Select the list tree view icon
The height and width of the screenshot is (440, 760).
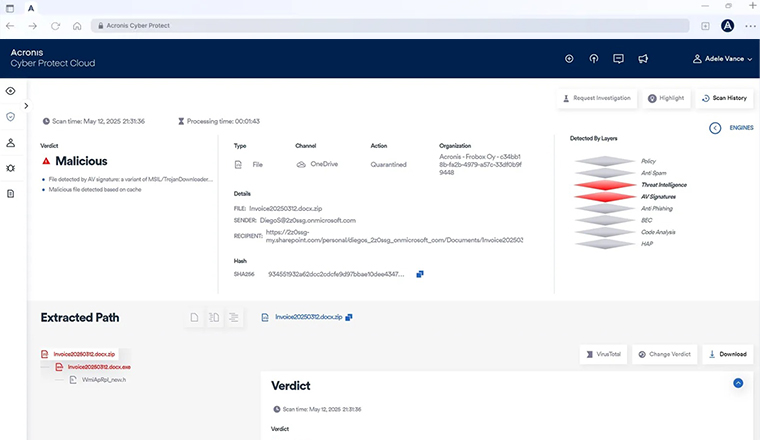click(234, 317)
